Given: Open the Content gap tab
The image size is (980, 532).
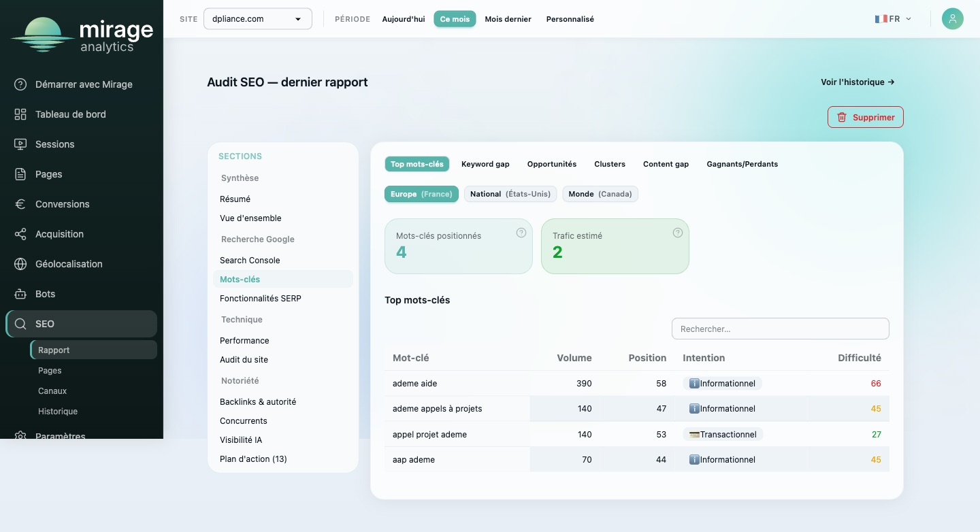Looking at the screenshot, I should pyautogui.click(x=666, y=164).
